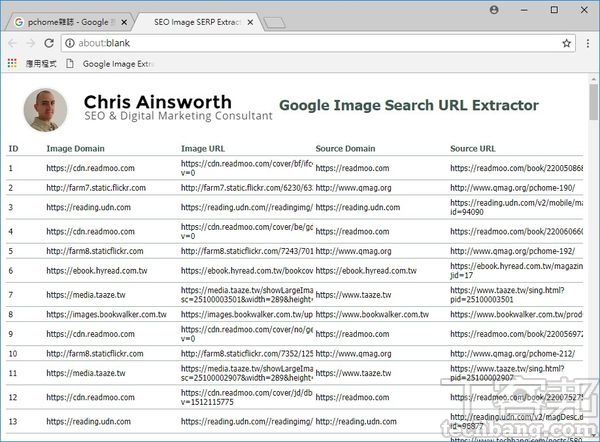
Task: Select row 2 image domain farm7.static.flickr.com
Action: pos(96,188)
